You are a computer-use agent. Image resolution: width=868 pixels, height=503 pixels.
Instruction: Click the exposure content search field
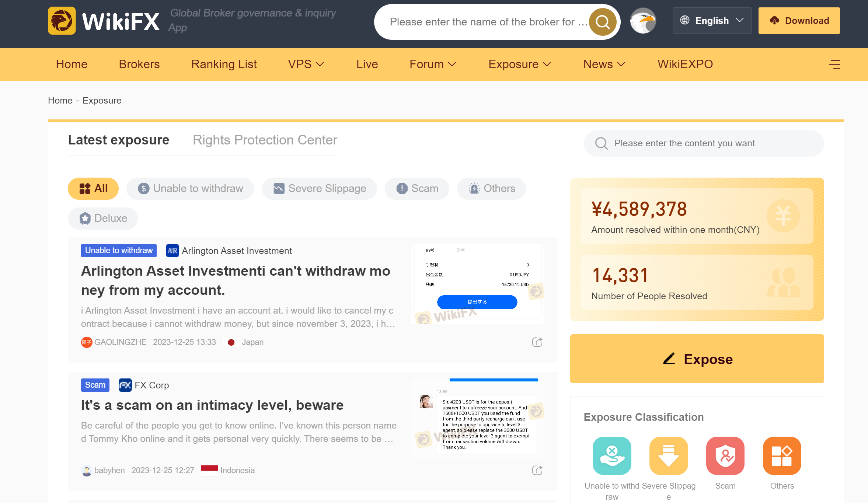[704, 143]
